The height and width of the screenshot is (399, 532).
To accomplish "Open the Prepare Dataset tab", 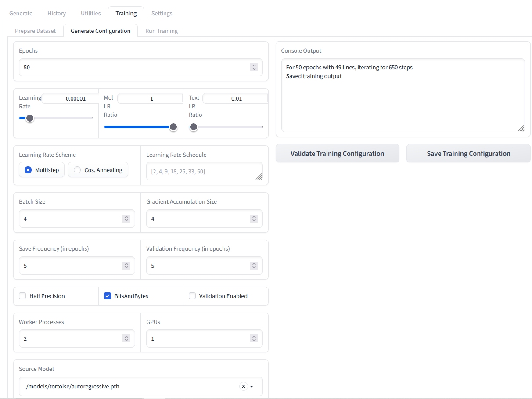I will pos(36,31).
